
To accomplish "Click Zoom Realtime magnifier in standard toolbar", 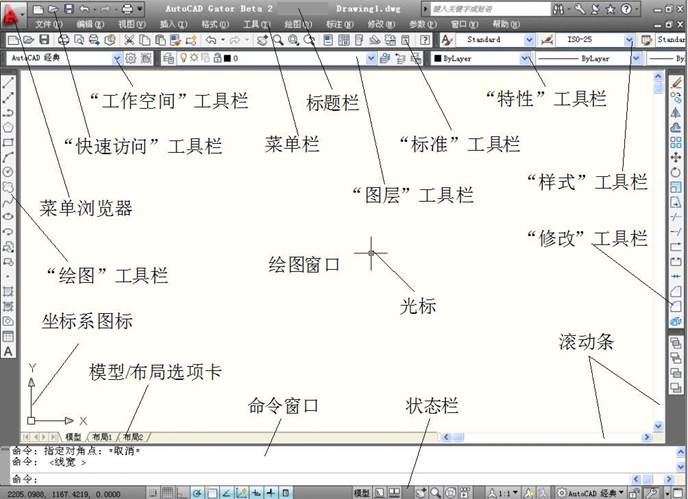I will [278, 40].
